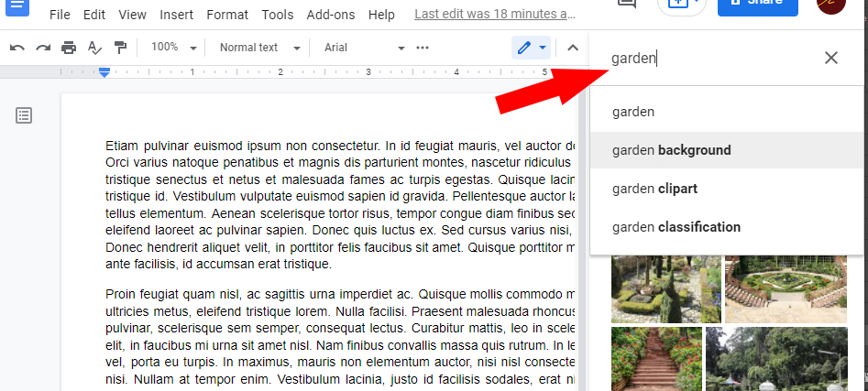Open the Tools menu
Viewport: 868px width, 391px height.
[x=278, y=15]
